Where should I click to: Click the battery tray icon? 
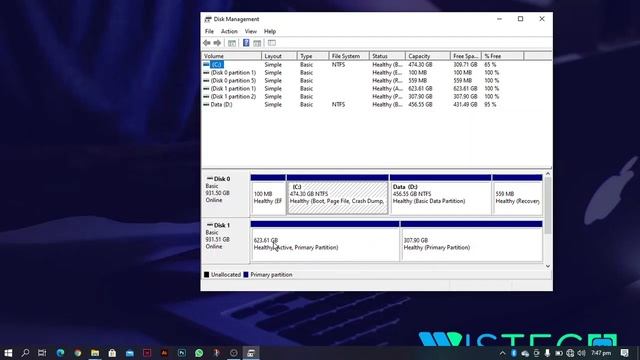[559, 353]
